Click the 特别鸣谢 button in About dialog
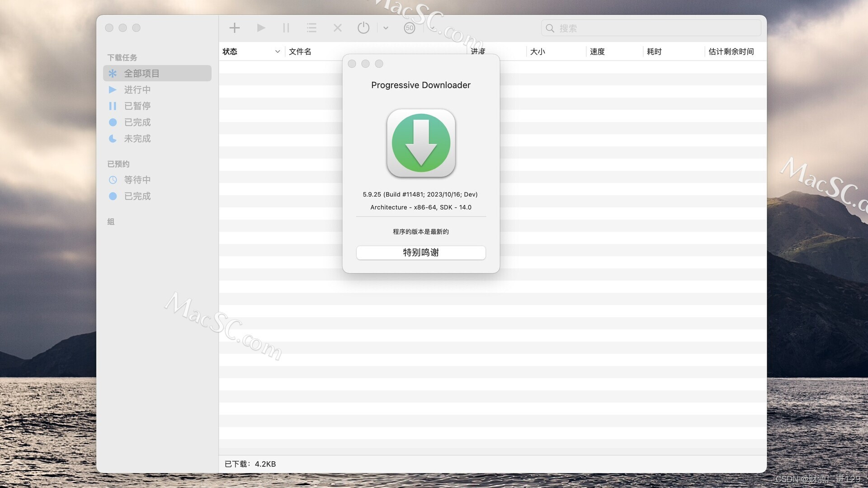Image resolution: width=868 pixels, height=488 pixels. 421,253
